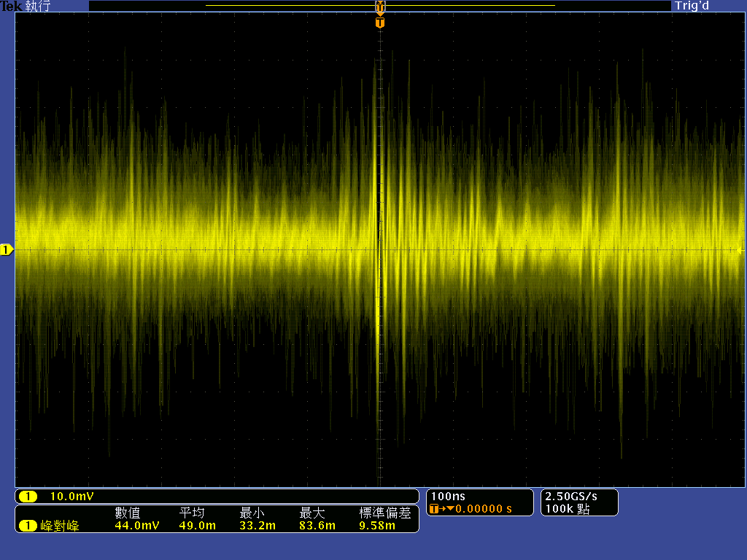
Task: Click the 0.00000 s trigger delay value
Action: (484, 509)
